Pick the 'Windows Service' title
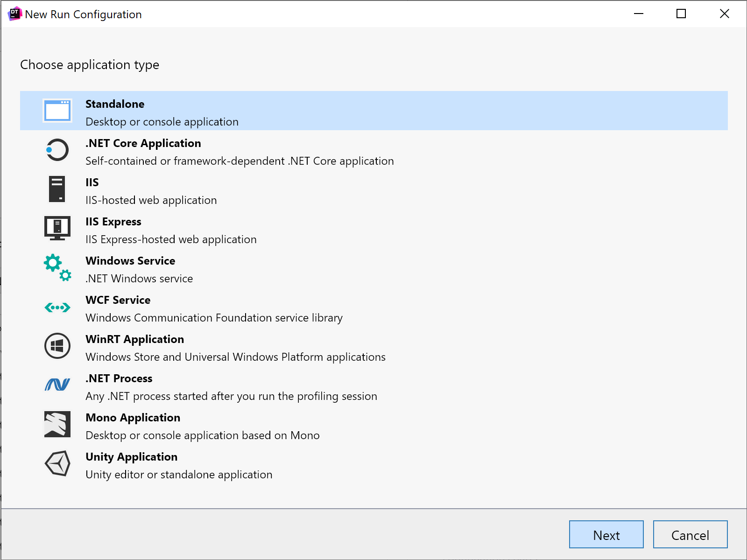This screenshot has height=560, width=747. (x=130, y=261)
